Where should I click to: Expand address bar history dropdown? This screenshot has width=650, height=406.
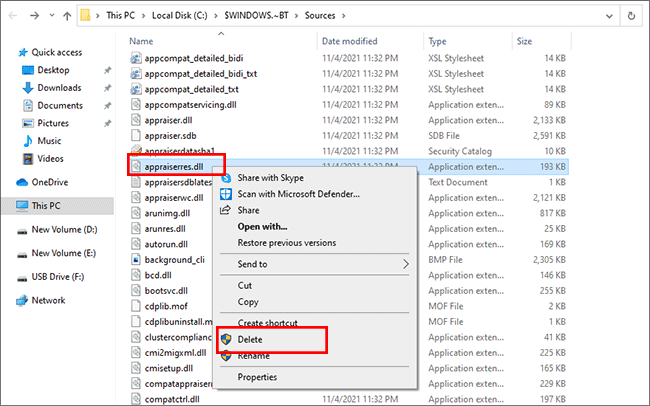pyautogui.click(x=609, y=16)
